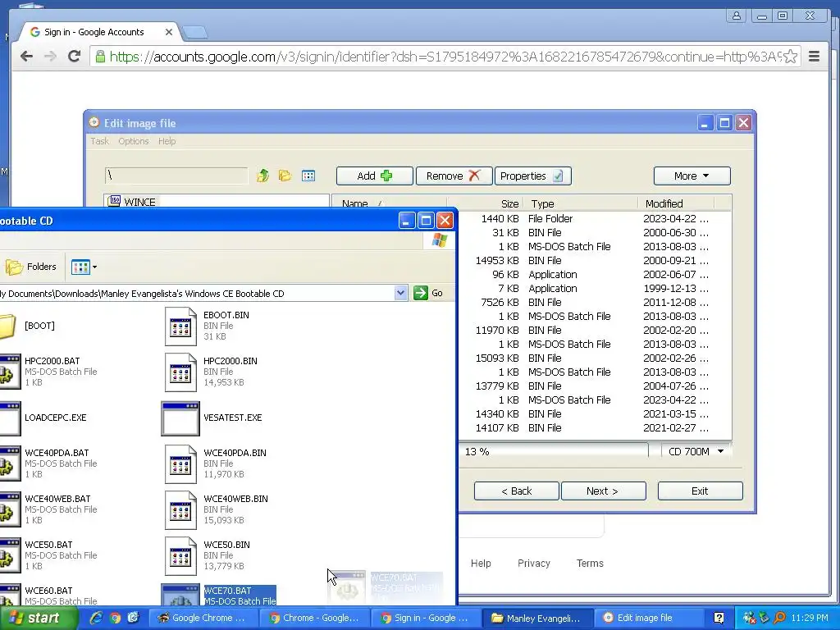Select the WCE40PDA.BAT file icon
Image resolution: width=840 pixels, height=630 pixels.
(11, 463)
